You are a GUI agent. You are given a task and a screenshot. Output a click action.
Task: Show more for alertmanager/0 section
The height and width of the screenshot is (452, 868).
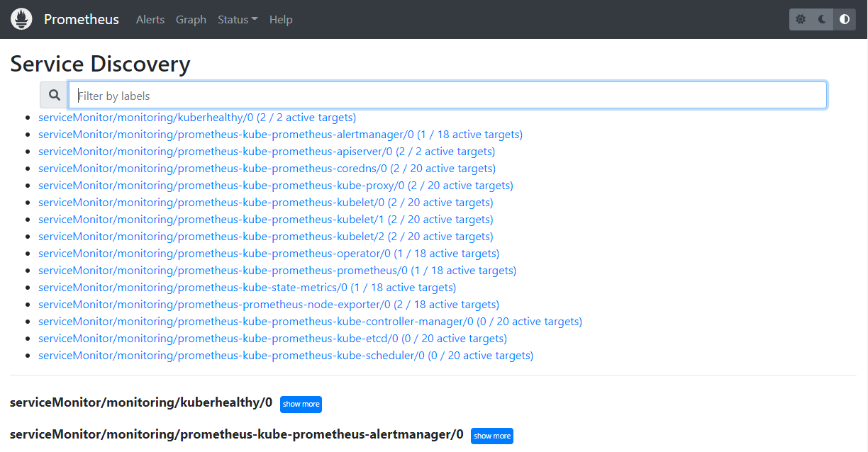[491, 436]
